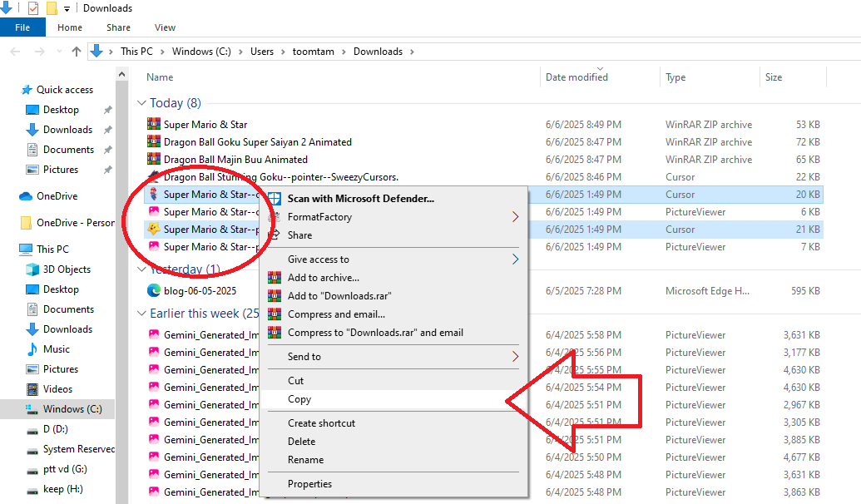Switch to the Home ribbon tab

pos(70,27)
